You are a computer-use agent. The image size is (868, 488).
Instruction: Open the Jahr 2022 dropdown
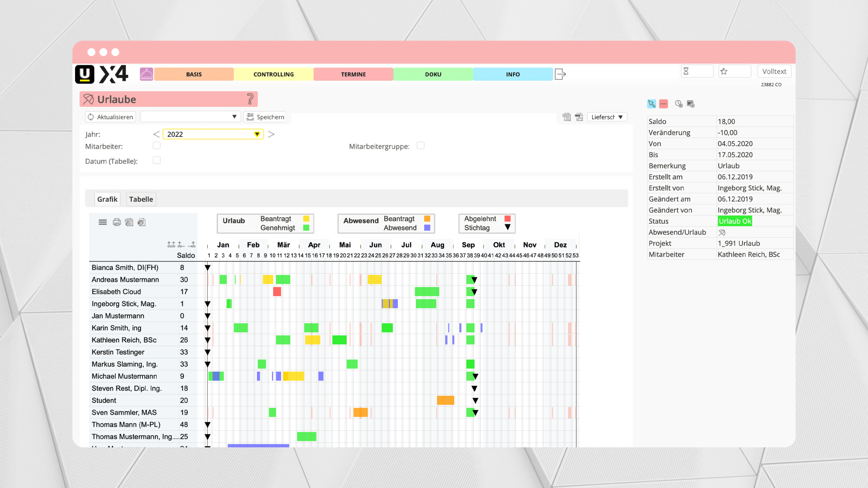point(257,134)
